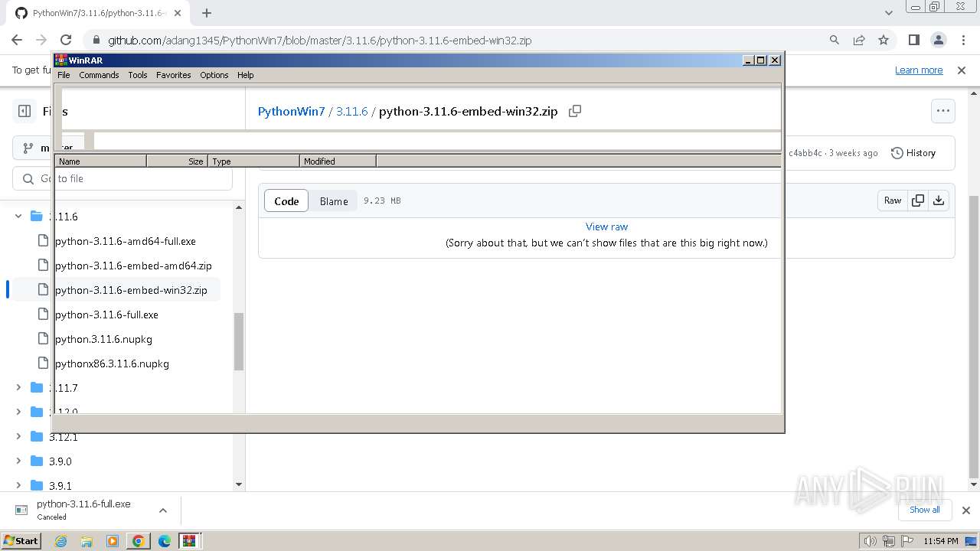This screenshot has height=551, width=980.
Task: Open the branch selector dropdown
Action: (47, 148)
